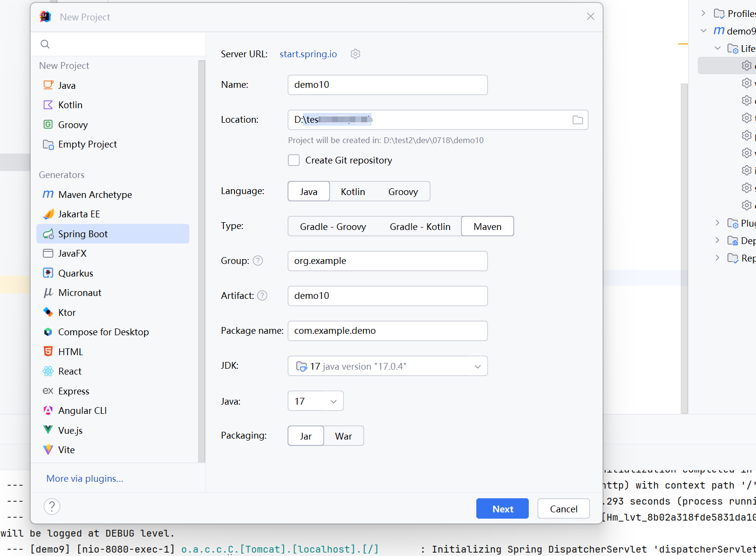
Task: Select Jakarta EE generator
Action: coord(113,214)
